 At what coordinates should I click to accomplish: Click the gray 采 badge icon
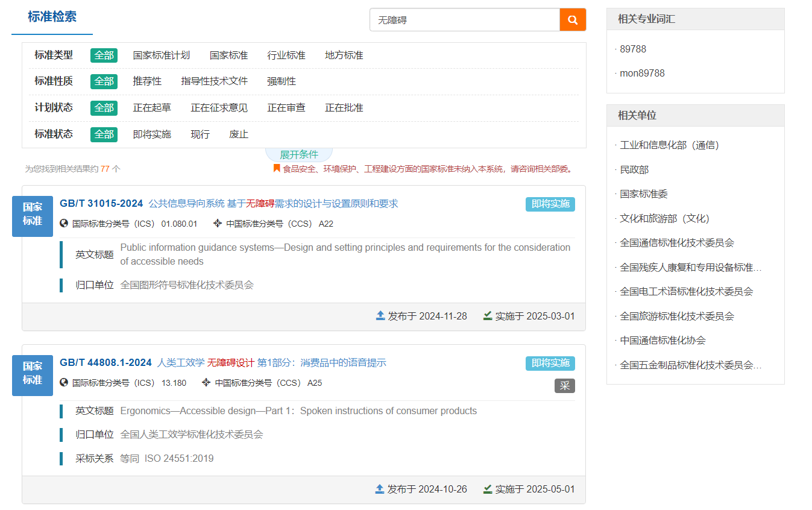click(564, 386)
